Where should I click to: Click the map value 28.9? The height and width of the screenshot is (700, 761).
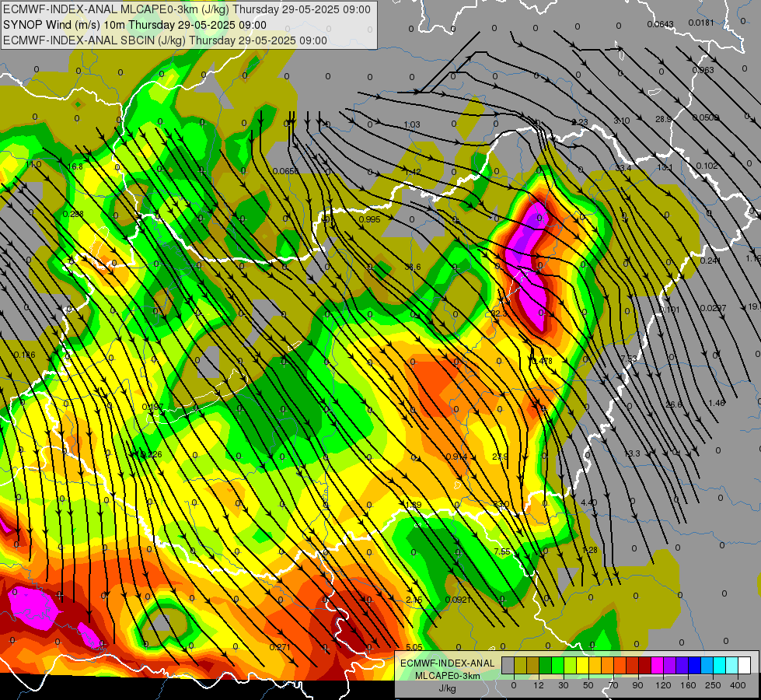click(664, 119)
